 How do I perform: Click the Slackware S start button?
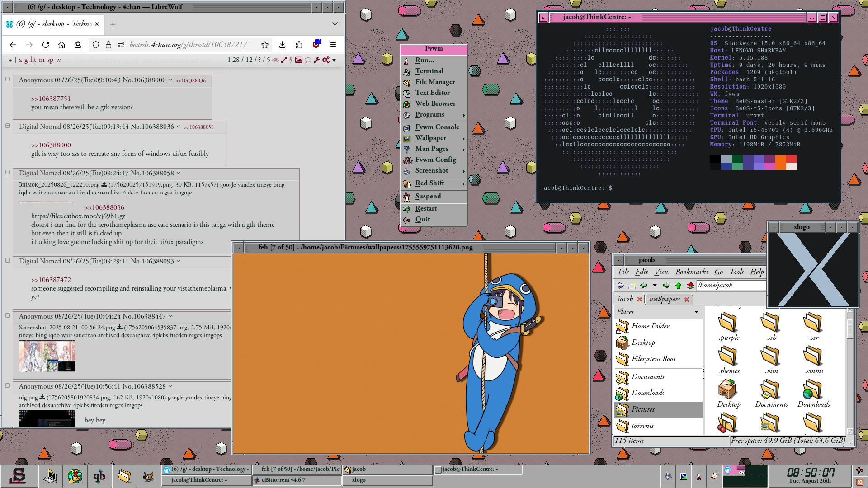coord(18,476)
